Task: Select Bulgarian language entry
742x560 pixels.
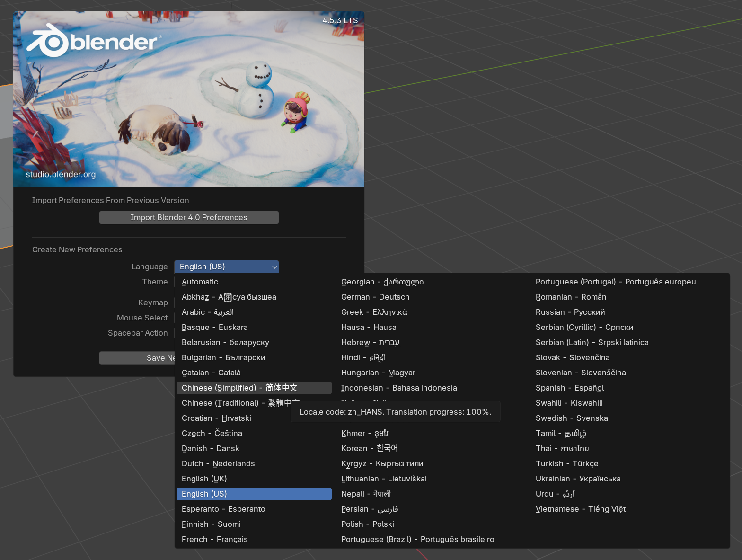Action: tap(254, 357)
